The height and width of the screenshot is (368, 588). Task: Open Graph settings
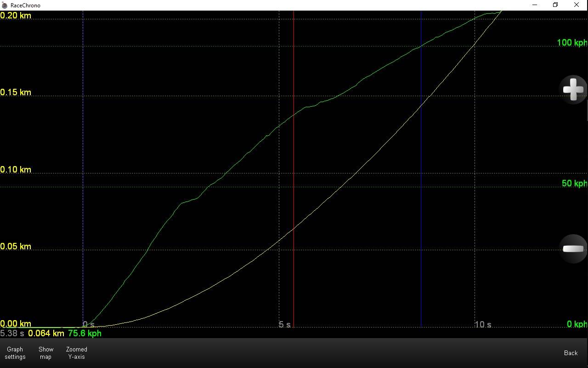(x=15, y=353)
